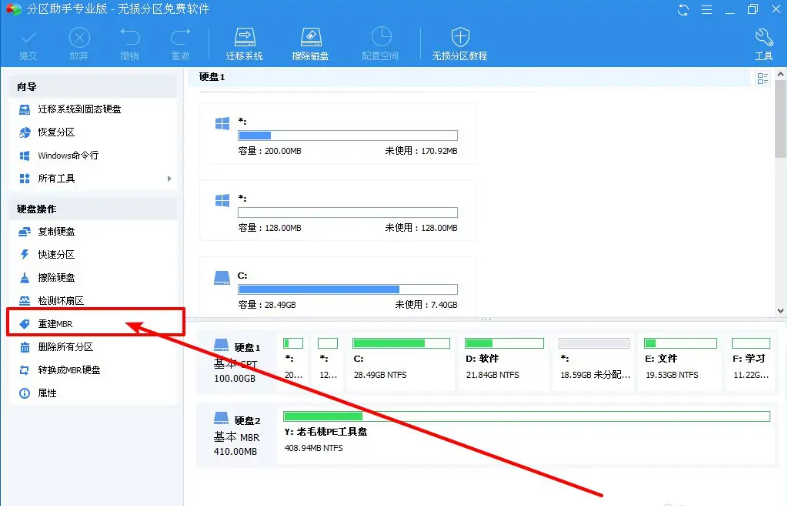Click the 放弃 discard toolbar icon

[x=79, y=44]
